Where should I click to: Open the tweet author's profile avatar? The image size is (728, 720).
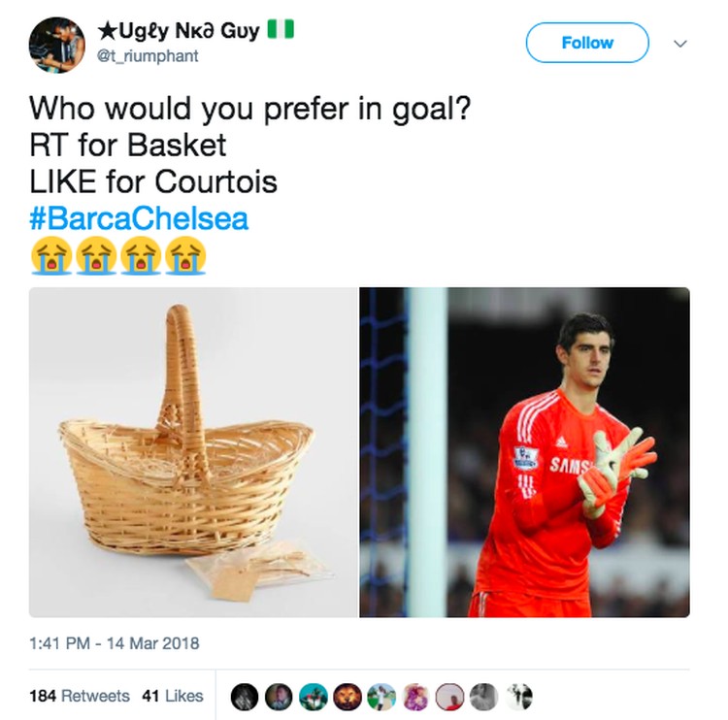point(56,45)
